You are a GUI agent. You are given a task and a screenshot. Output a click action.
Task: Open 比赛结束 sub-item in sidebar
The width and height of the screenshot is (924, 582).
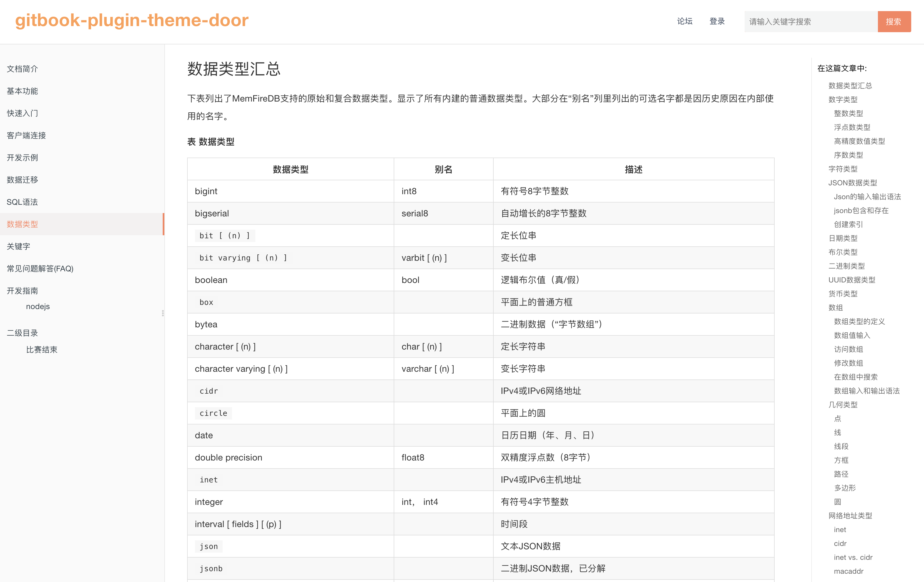[x=41, y=350]
